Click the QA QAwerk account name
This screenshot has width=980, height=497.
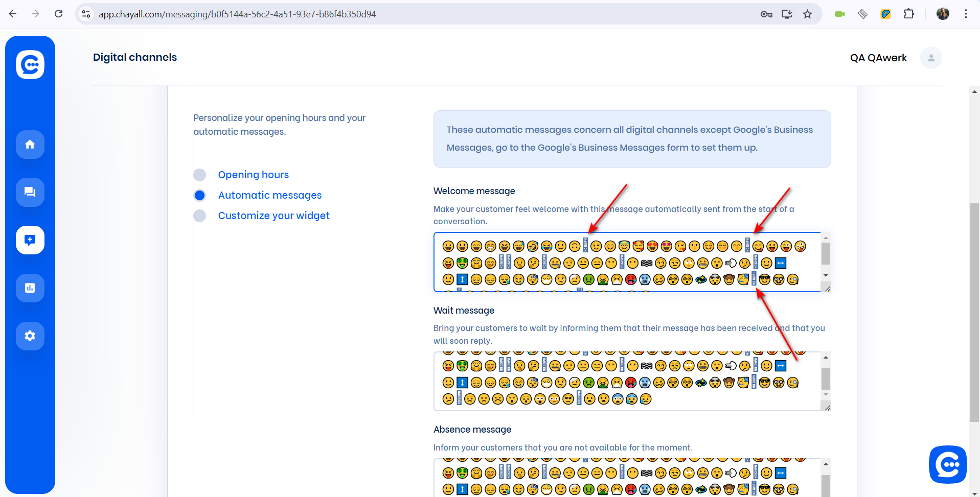point(878,58)
